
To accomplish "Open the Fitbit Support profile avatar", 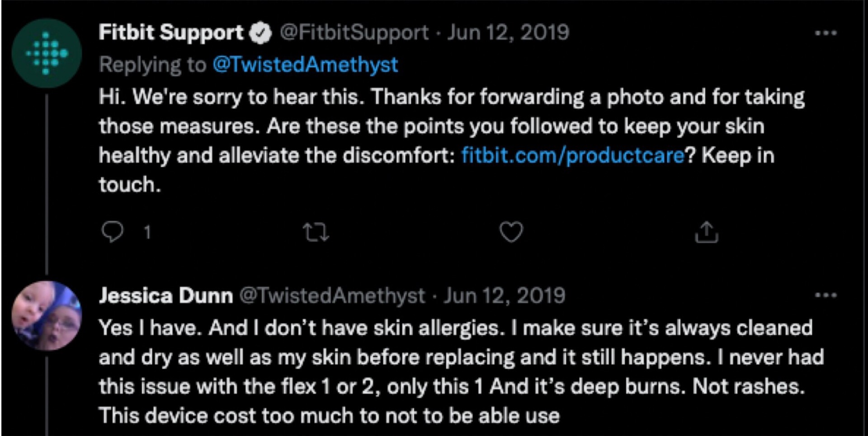I will point(47,53).
